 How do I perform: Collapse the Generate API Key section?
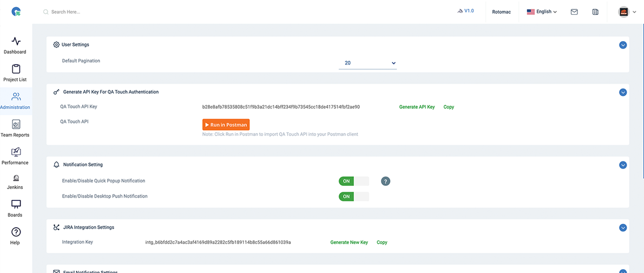(x=623, y=93)
